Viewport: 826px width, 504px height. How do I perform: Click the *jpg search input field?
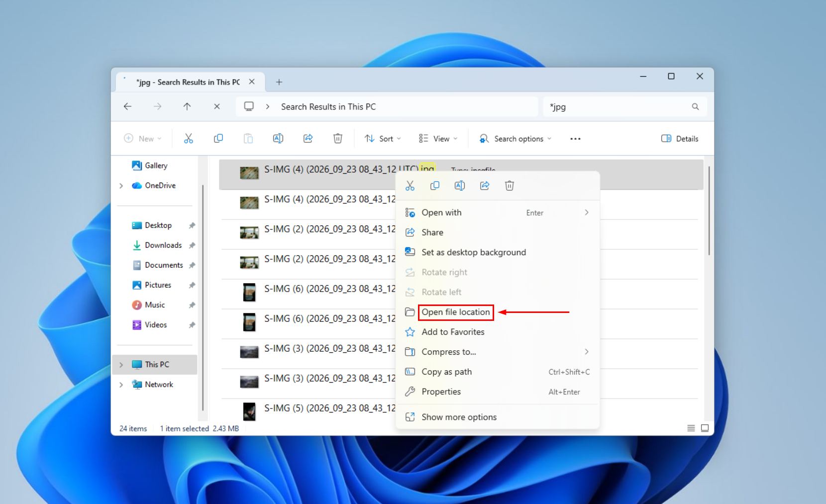pyautogui.click(x=617, y=106)
